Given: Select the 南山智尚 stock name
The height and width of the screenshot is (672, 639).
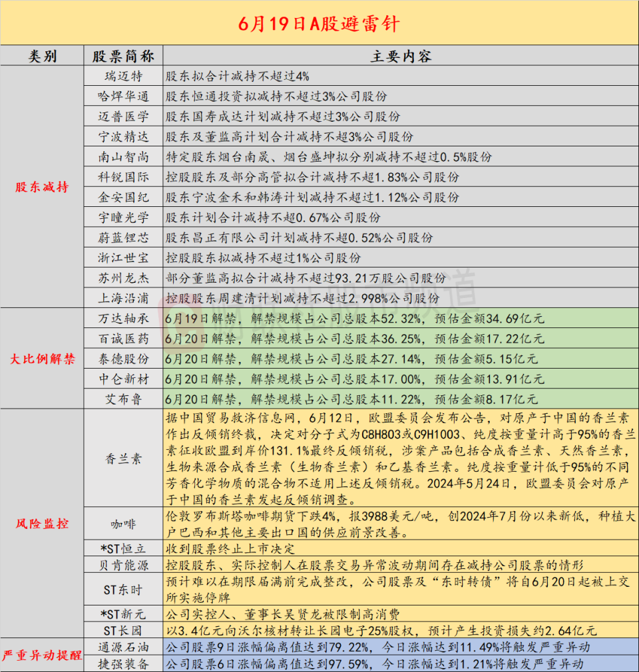Looking at the screenshot, I should [x=124, y=157].
